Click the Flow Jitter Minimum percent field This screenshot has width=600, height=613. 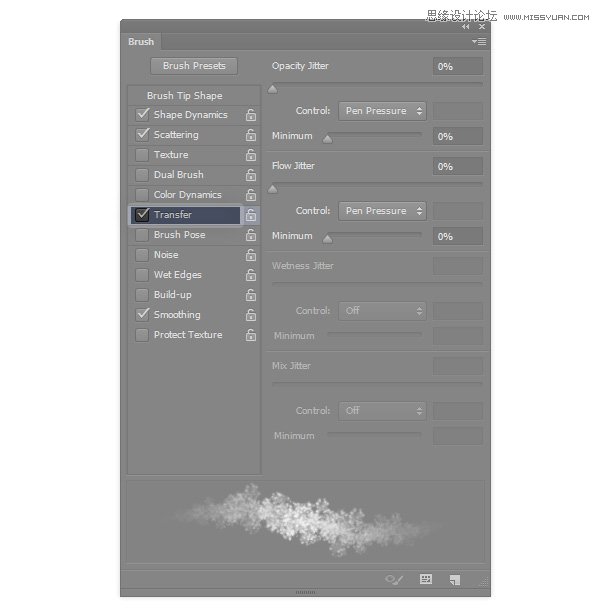458,237
